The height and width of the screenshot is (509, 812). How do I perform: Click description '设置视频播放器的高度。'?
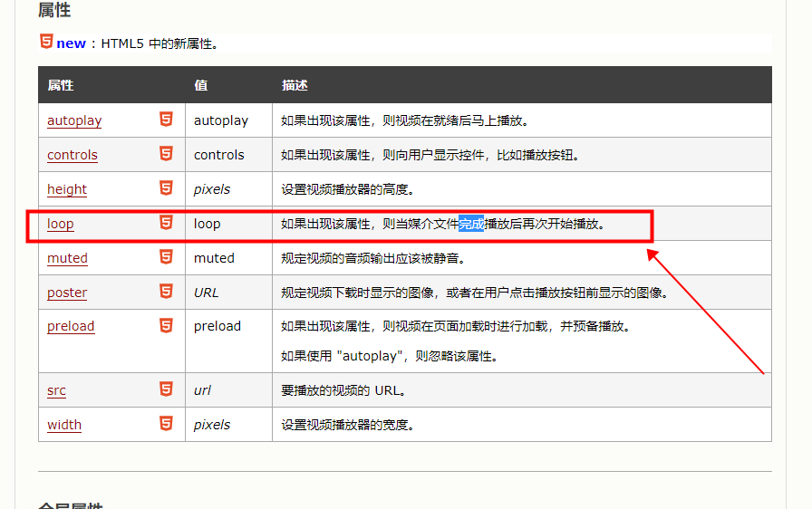coord(348,189)
